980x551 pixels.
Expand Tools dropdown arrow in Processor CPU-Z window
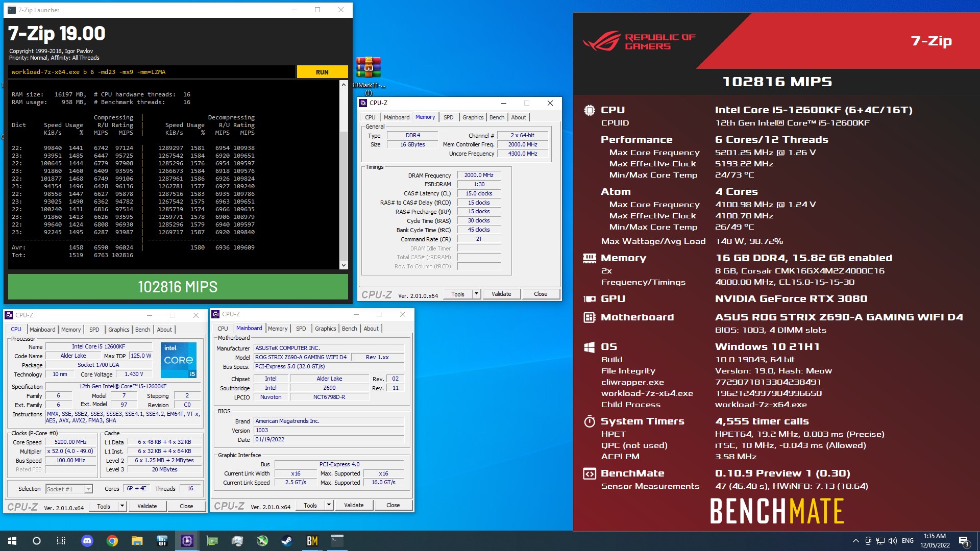122,506
